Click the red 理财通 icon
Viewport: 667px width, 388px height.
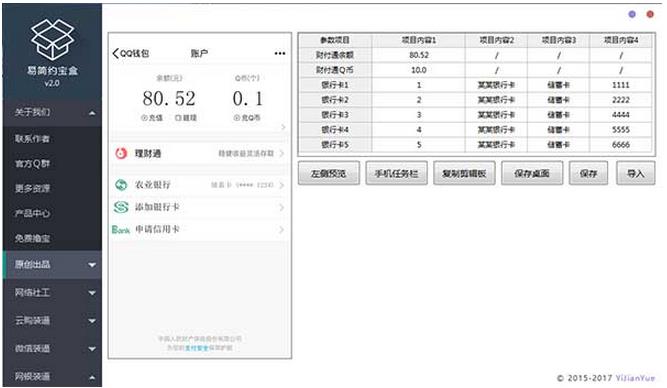point(121,153)
